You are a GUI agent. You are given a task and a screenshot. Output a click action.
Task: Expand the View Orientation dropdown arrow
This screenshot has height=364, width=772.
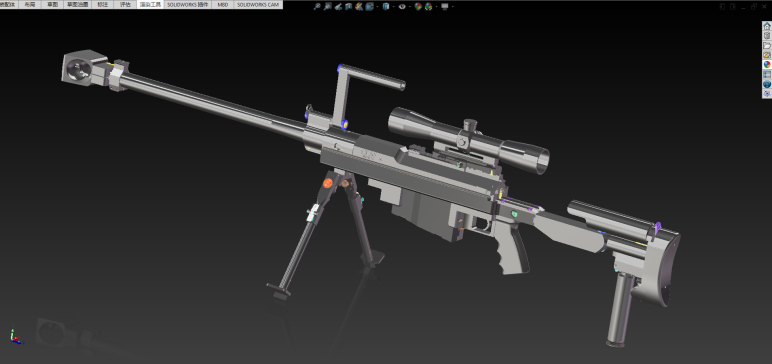pos(377,6)
